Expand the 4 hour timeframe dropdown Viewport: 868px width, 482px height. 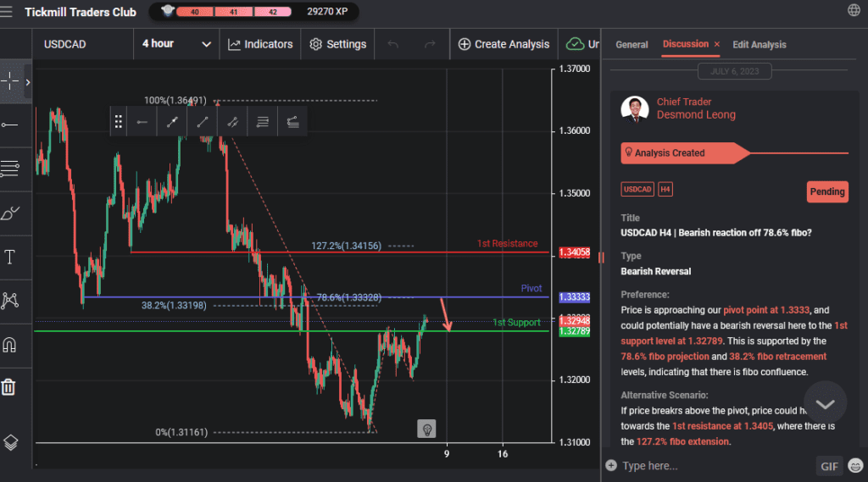point(176,44)
